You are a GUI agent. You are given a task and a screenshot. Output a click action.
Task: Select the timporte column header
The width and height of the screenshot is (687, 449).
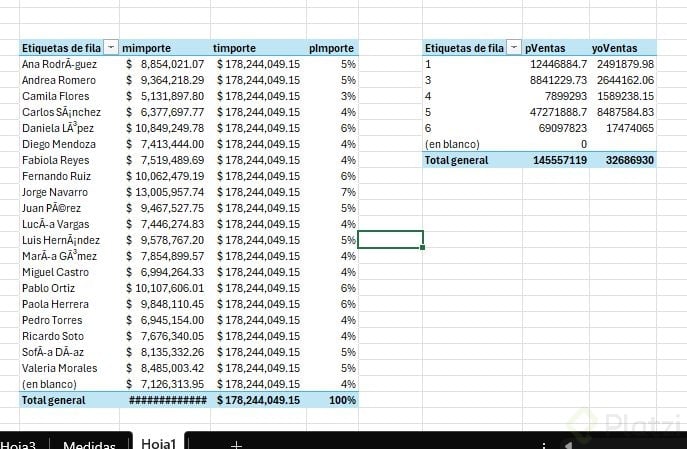(234, 48)
